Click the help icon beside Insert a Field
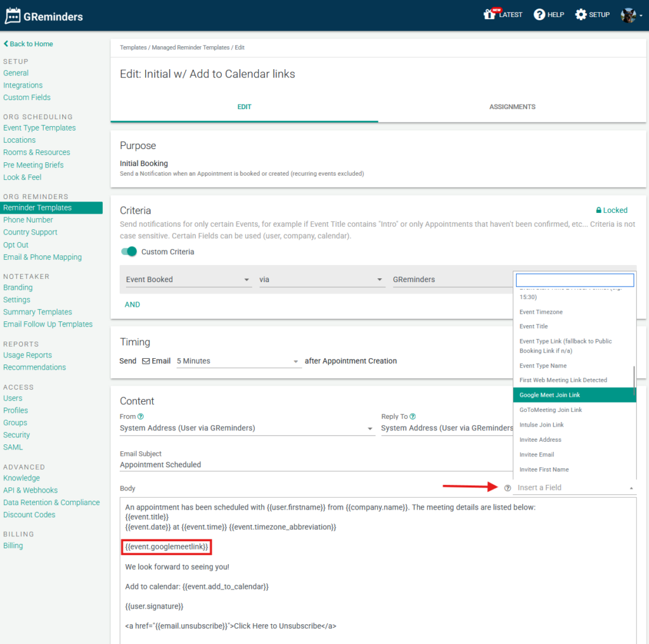Screen dimensions: 649x644 click(x=507, y=488)
